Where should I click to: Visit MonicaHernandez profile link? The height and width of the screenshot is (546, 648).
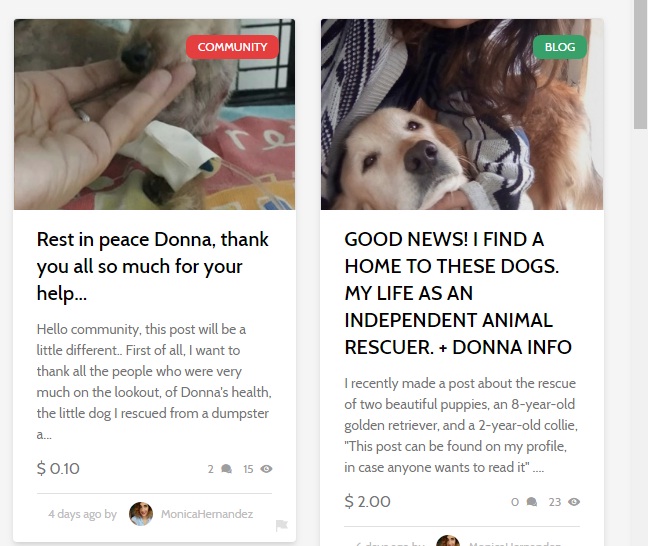click(x=207, y=514)
